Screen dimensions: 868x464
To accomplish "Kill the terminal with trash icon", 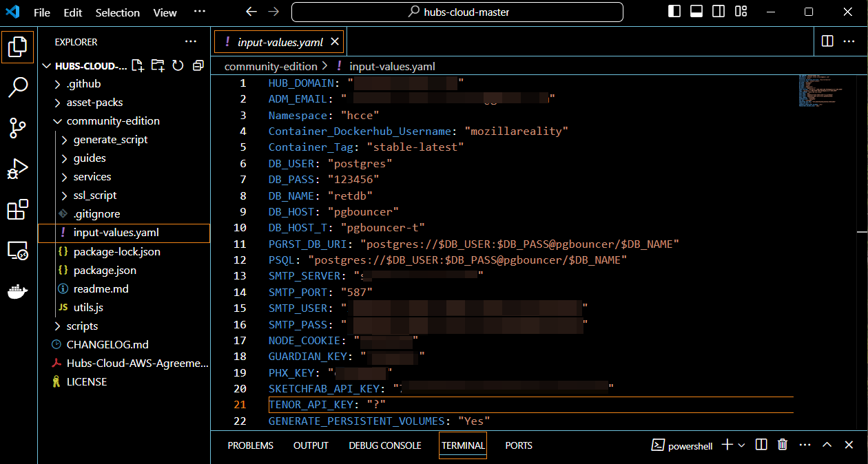I will click(783, 445).
